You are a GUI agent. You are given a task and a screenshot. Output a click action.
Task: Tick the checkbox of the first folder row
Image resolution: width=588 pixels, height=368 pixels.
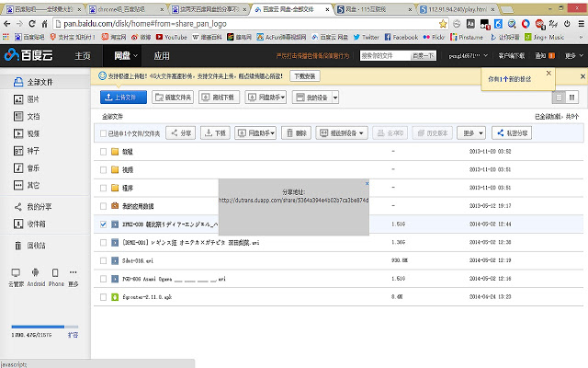click(104, 152)
